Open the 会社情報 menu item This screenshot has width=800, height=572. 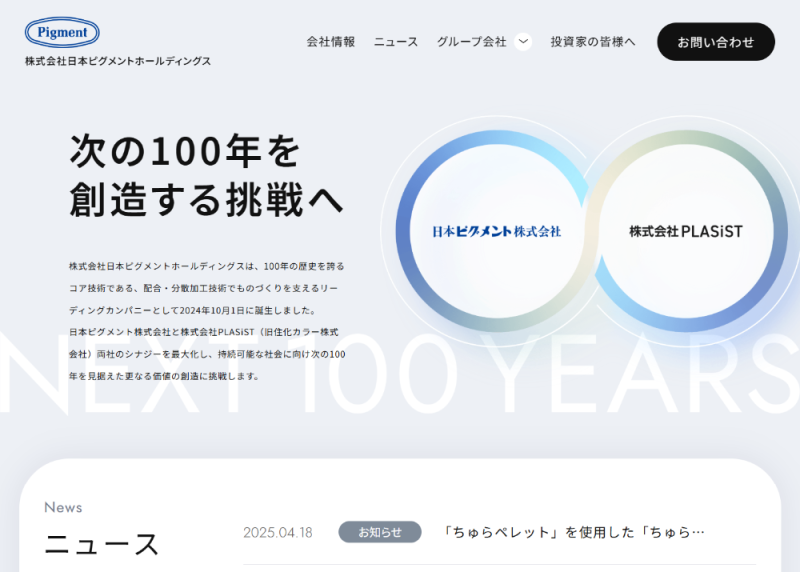331,42
